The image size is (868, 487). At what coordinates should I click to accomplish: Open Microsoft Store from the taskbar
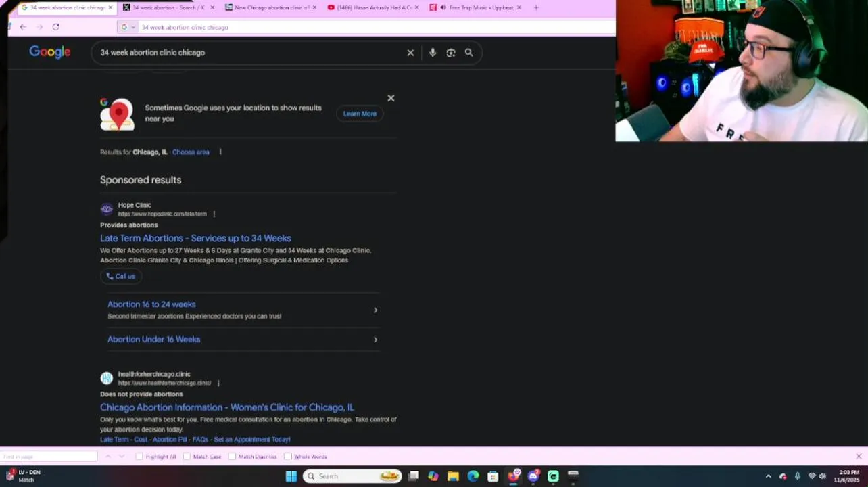(x=493, y=476)
